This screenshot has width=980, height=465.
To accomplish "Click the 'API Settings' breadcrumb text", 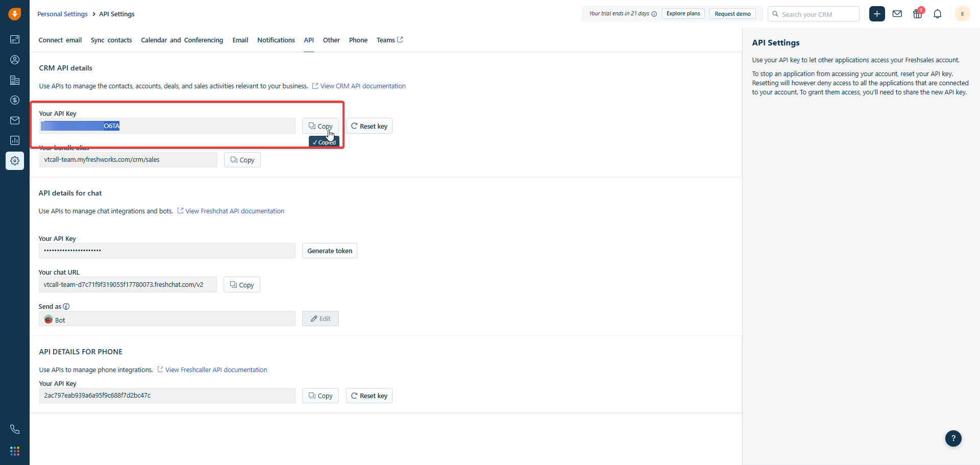I will pyautogui.click(x=117, y=14).
